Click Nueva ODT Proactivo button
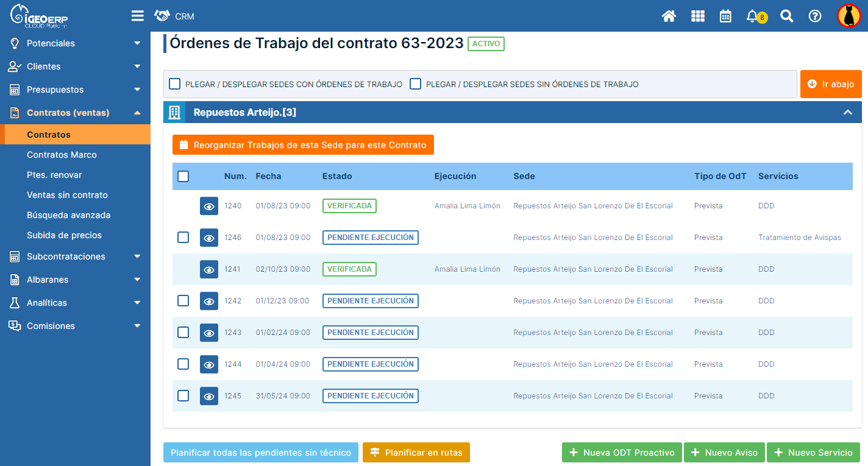This screenshot has width=868, height=466. pos(622,453)
